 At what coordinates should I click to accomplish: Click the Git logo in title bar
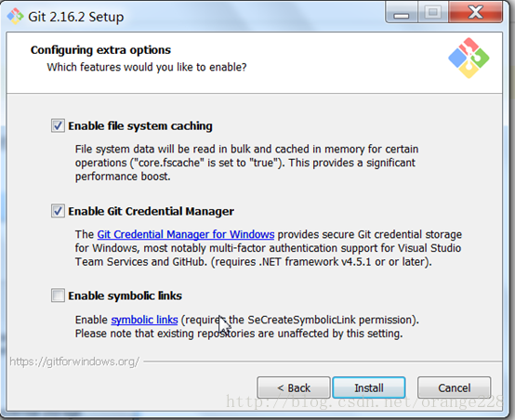click(15, 16)
